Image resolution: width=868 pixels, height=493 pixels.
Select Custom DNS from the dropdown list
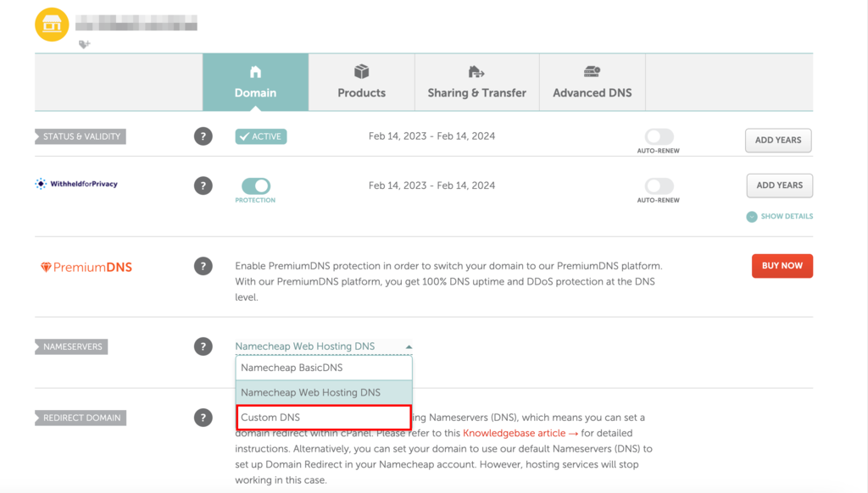tap(324, 418)
